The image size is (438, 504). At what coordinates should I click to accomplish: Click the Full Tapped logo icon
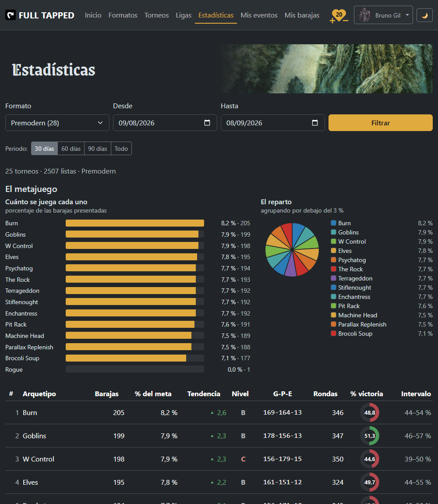tap(11, 15)
